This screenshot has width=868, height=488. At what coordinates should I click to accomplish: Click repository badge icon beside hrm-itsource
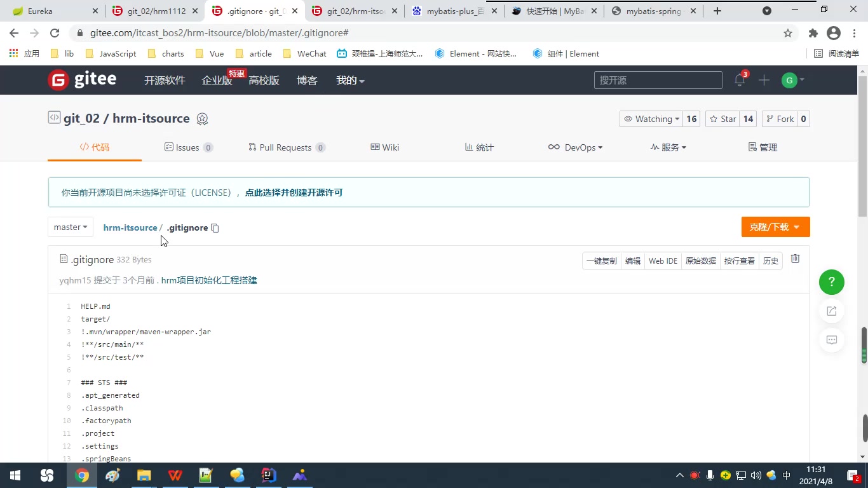202,119
